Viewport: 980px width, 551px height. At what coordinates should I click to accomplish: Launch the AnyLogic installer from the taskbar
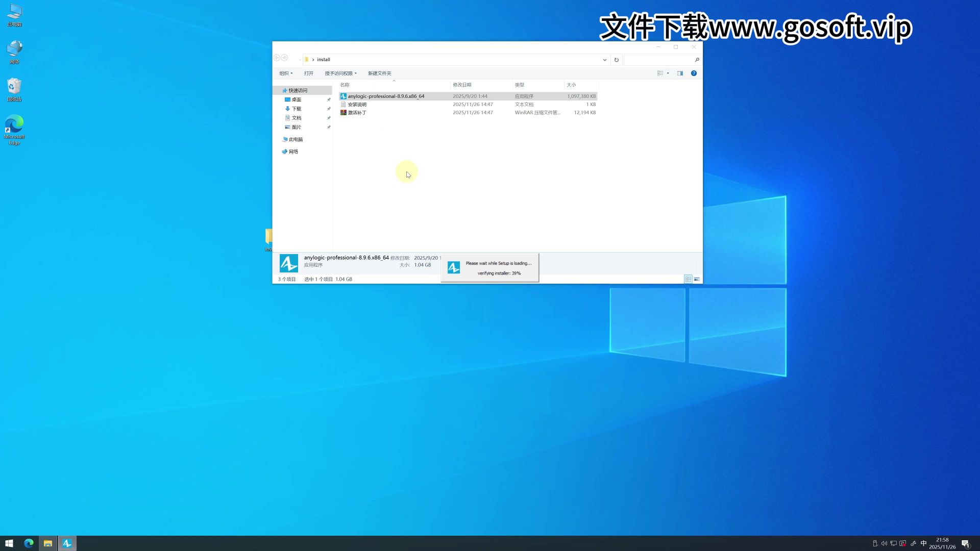tap(67, 543)
